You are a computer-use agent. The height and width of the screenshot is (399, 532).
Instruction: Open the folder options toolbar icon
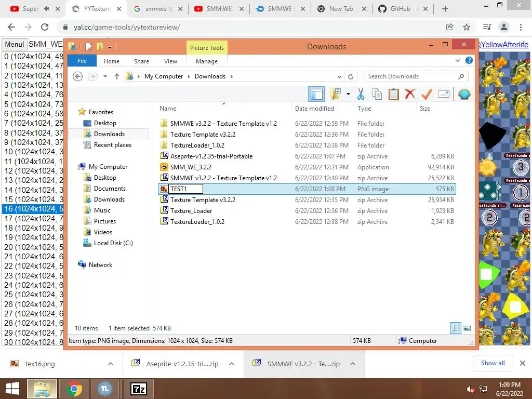coord(336,94)
